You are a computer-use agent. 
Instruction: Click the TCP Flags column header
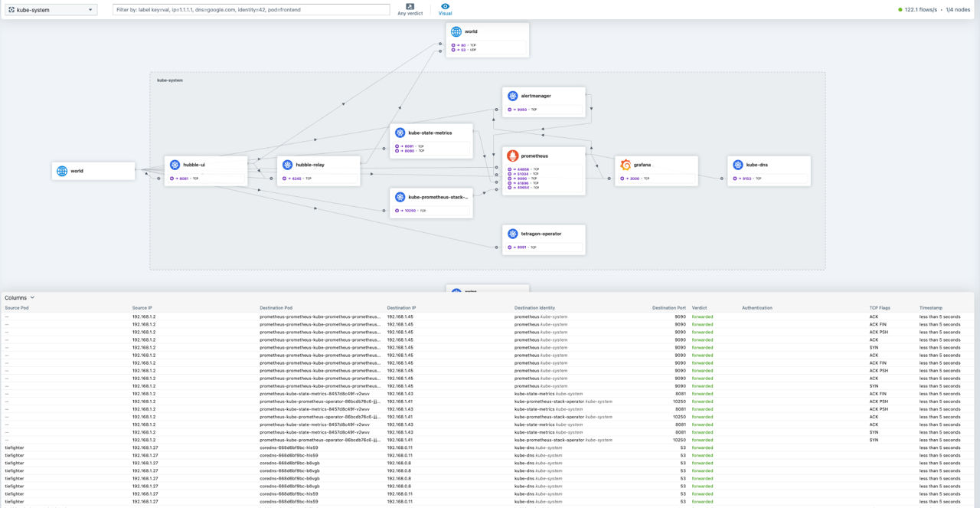(x=880, y=308)
